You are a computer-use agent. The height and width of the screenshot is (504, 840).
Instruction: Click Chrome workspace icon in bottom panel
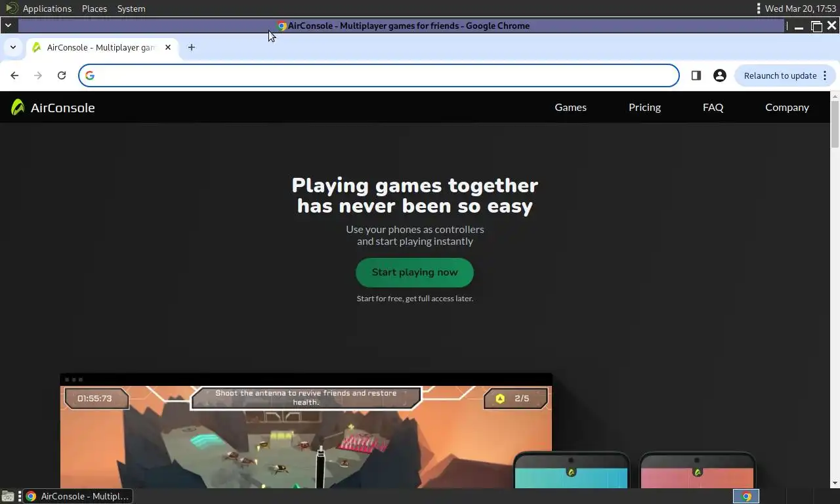pos(746,496)
